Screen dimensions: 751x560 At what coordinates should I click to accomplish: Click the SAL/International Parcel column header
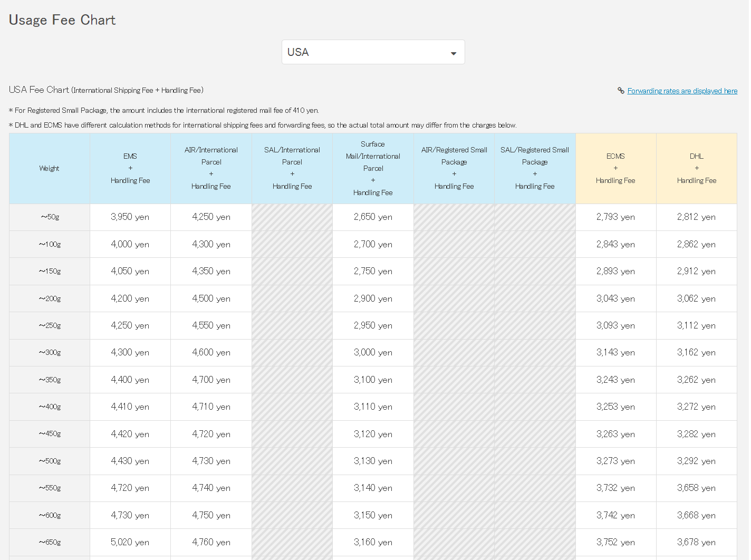pos(292,168)
